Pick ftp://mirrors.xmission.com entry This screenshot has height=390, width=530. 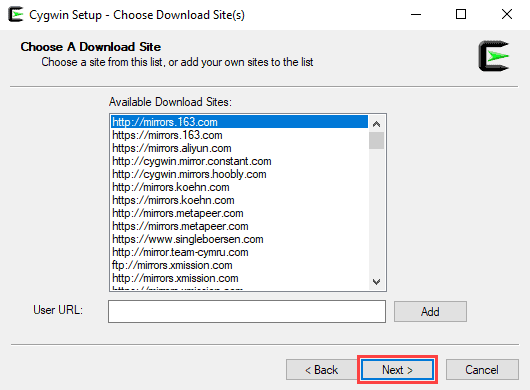[x=240, y=265]
